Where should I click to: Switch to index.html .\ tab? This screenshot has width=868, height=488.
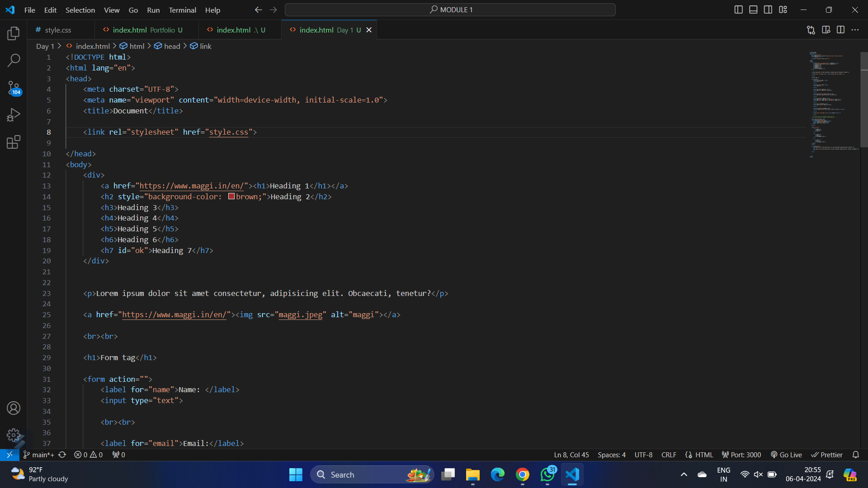pyautogui.click(x=240, y=30)
